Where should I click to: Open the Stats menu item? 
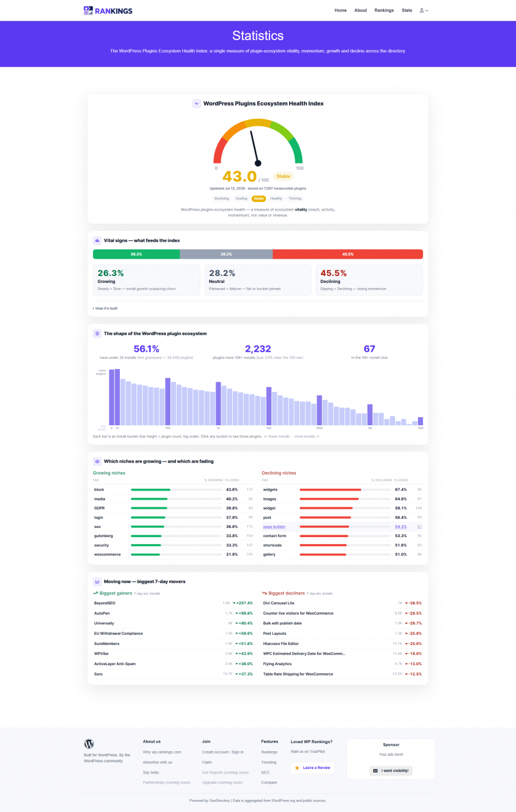(407, 10)
